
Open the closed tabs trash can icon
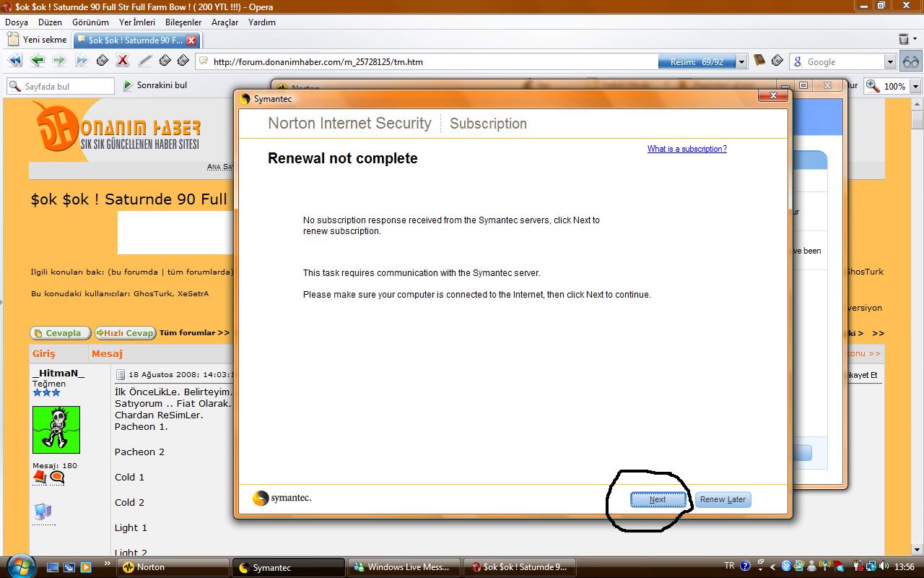click(904, 40)
